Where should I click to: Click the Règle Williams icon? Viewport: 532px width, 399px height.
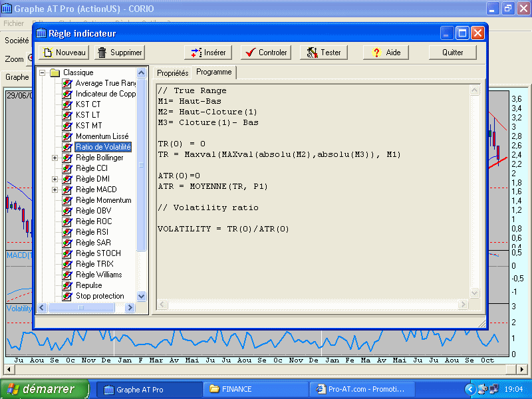tap(67, 275)
